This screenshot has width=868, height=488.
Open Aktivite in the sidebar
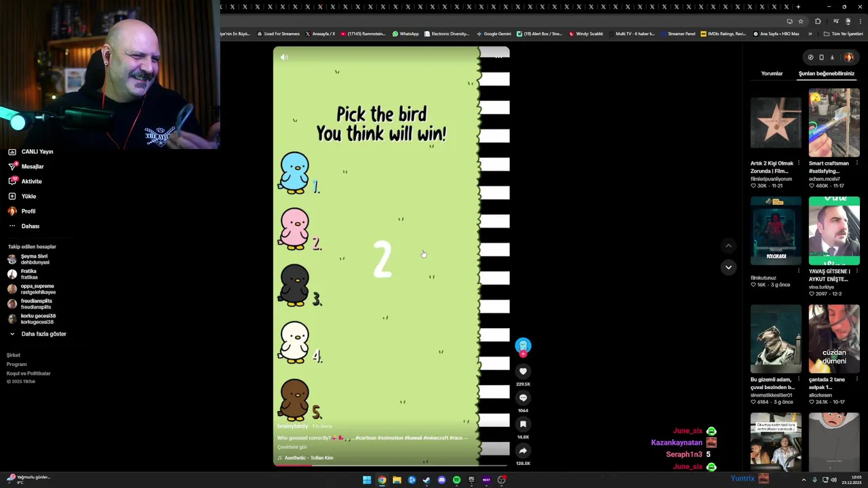25,182
